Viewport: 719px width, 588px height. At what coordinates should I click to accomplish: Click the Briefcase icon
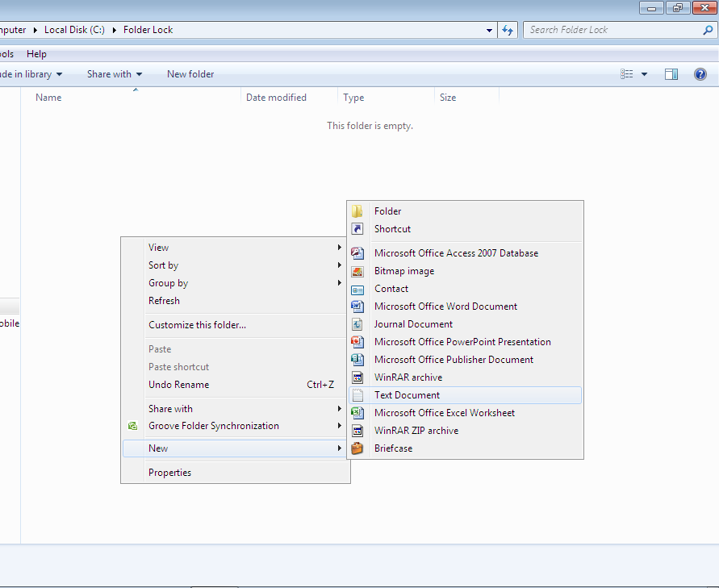coord(357,448)
